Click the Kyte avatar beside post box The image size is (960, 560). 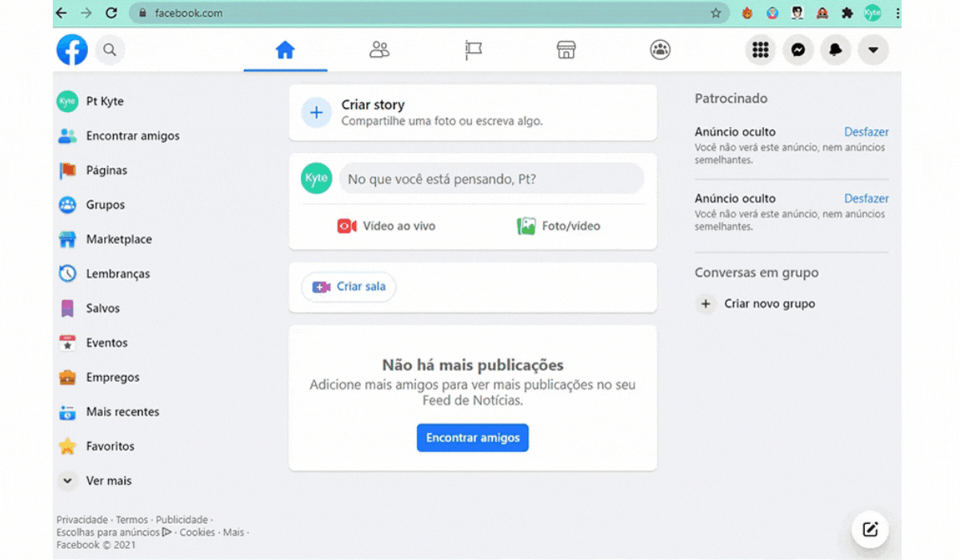click(316, 178)
